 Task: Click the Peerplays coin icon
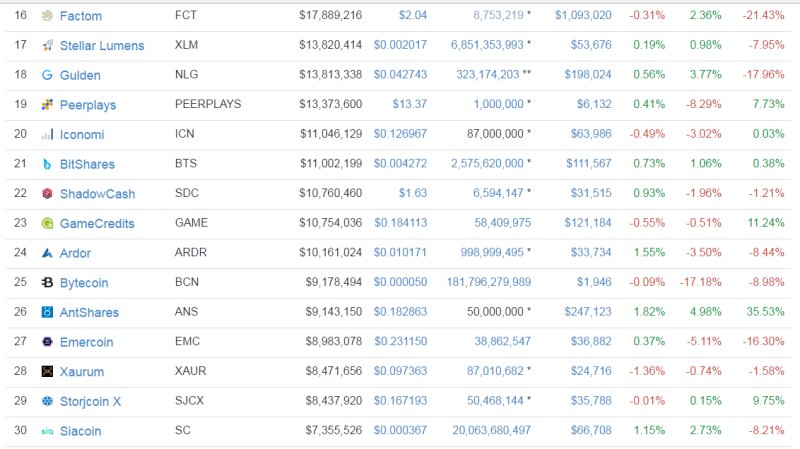(x=47, y=105)
